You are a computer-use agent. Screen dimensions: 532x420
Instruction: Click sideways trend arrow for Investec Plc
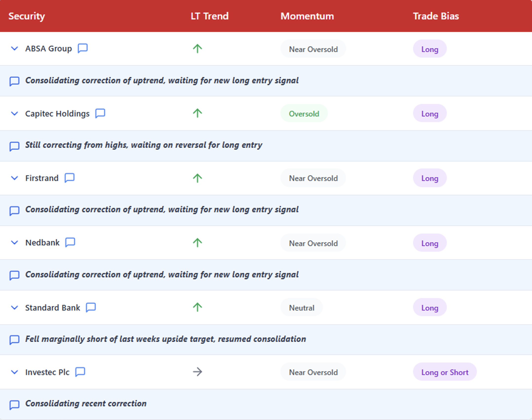(x=197, y=372)
